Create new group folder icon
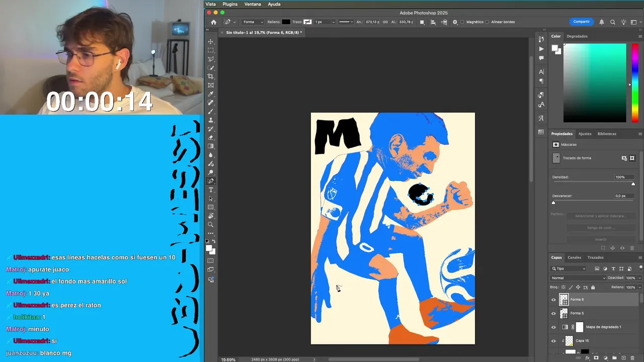 point(614,358)
